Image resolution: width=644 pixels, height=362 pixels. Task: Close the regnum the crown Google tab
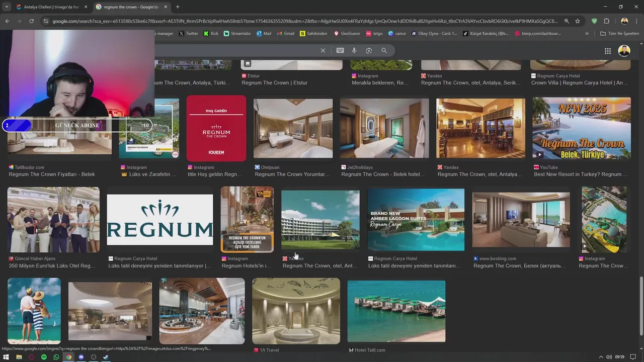pos(166,7)
